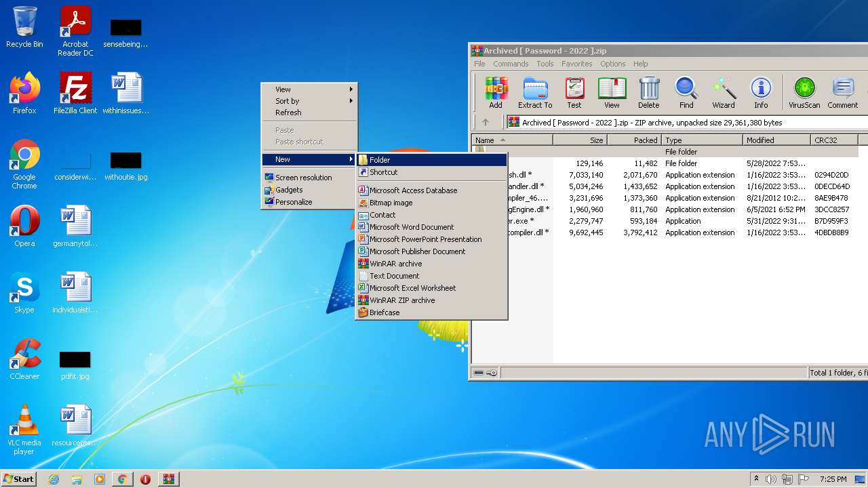Click the taskbar clock showing 7:25 PM

(833, 479)
